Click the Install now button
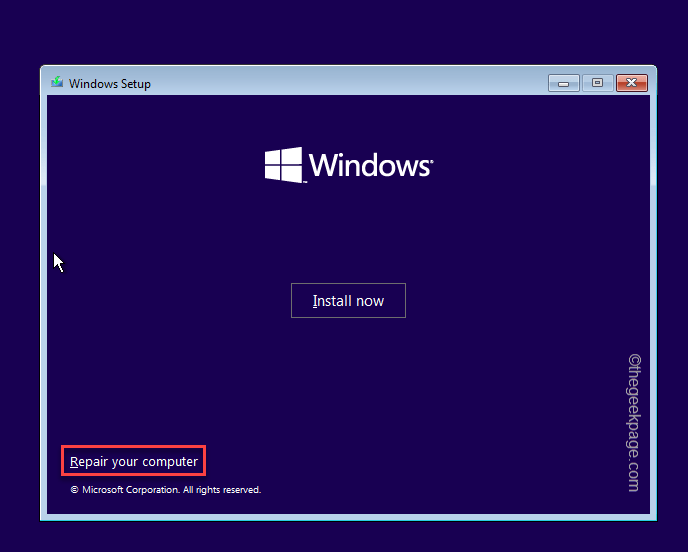This screenshot has width=688, height=552. click(x=348, y=301)
